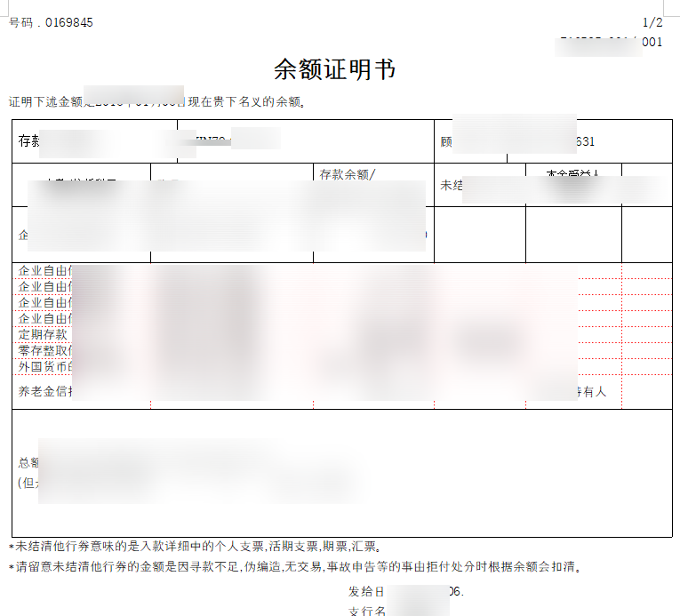Screen dimensions: 680x616
Task: Select the page indicator 1/2
Action: click(x=652, y=22)
